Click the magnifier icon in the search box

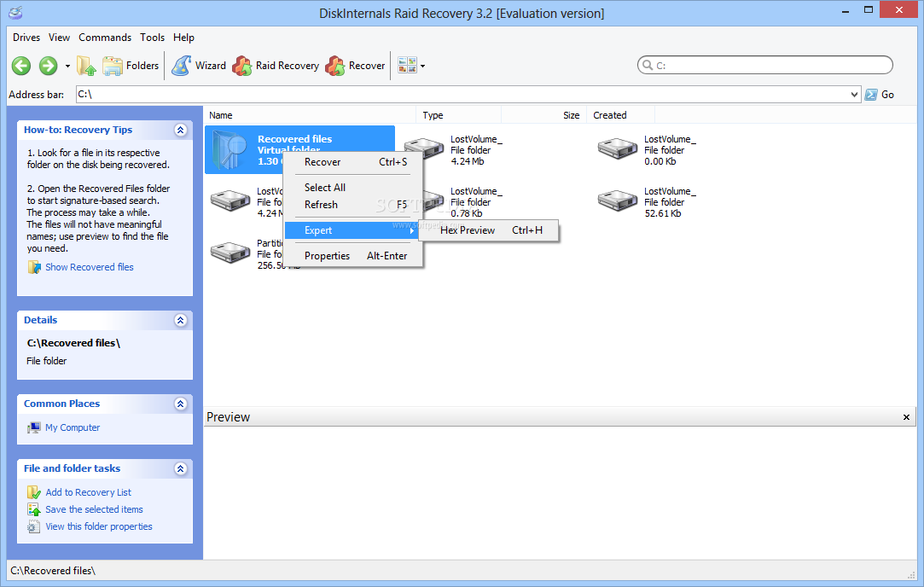click(647, 65)
